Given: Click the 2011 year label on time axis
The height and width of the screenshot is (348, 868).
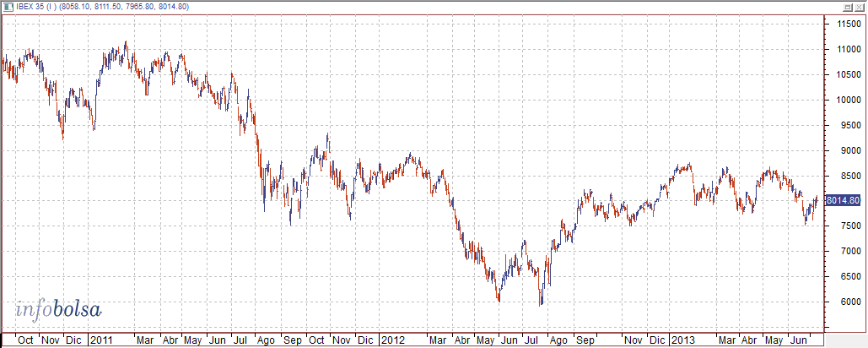Looking at the screenshot, I should coord(102,339).
